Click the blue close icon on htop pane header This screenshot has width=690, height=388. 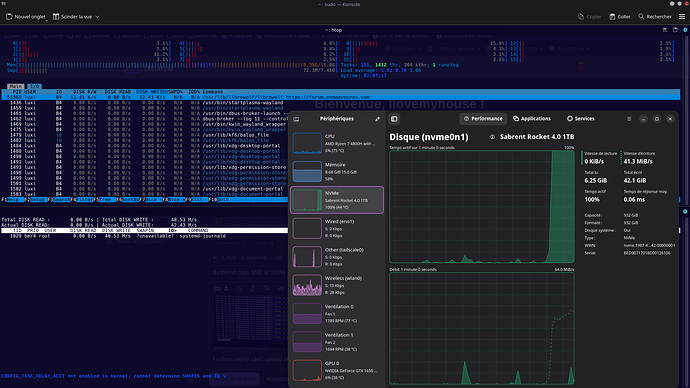(x=685, y=30)
